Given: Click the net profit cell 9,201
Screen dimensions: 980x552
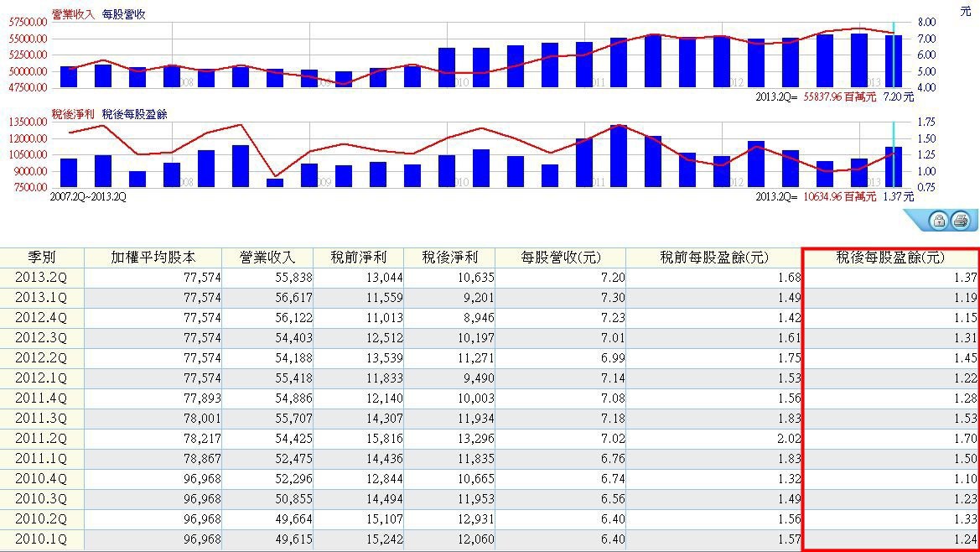Looking at the screenshot, I should pyautogui.click(x=450, y=298).
